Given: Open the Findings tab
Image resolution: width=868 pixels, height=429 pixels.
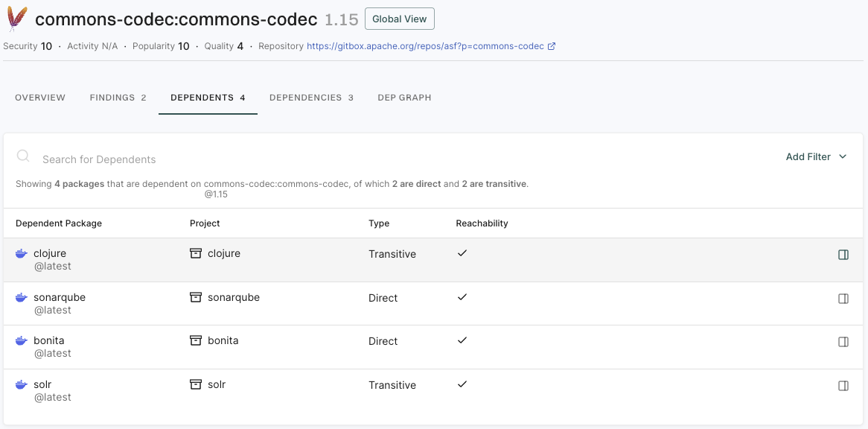Looking at the screenshot, I should point(118,98).
